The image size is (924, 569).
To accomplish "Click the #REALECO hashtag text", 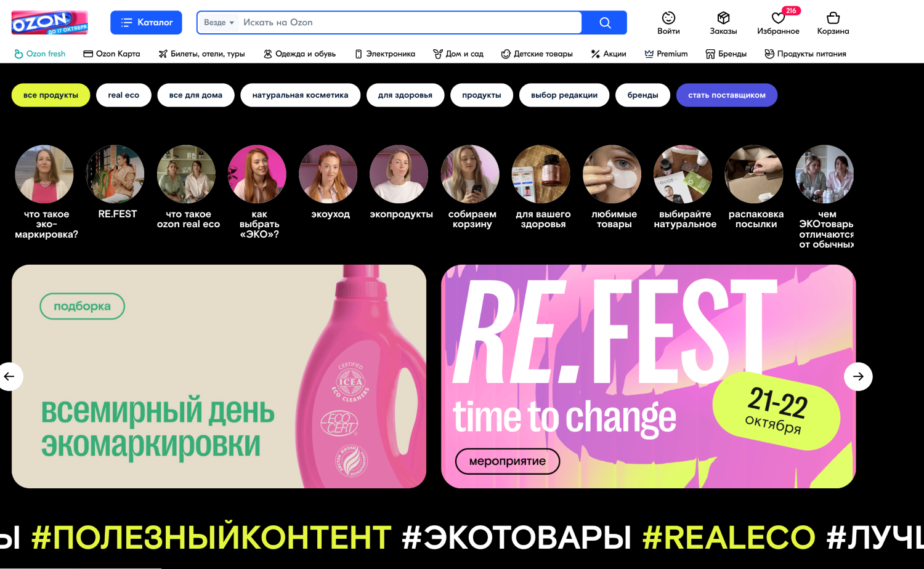I will click(729, 536).
